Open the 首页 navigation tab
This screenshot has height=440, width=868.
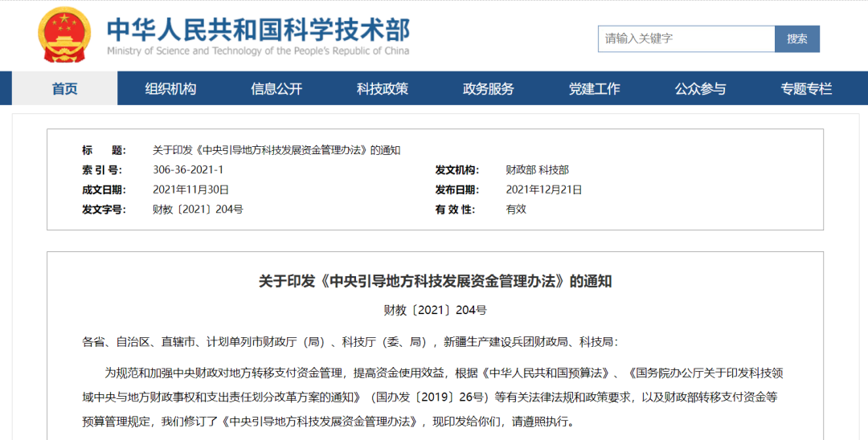[65, 88]
